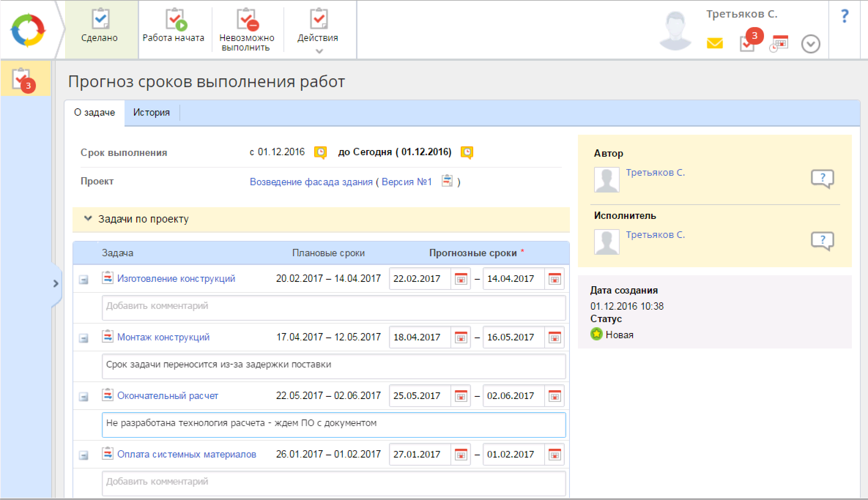Switch to the История tab
868x500 pixels.
point(151,112)
